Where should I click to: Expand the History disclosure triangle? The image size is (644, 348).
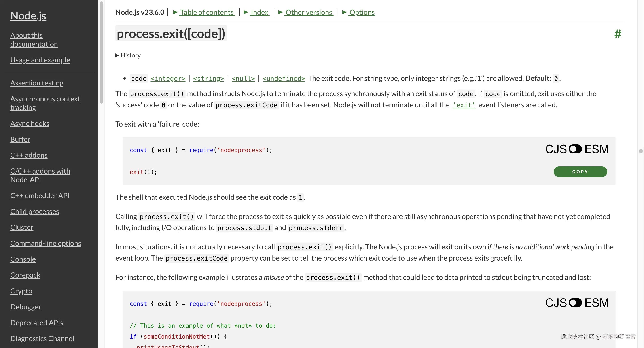pos(128,55)
